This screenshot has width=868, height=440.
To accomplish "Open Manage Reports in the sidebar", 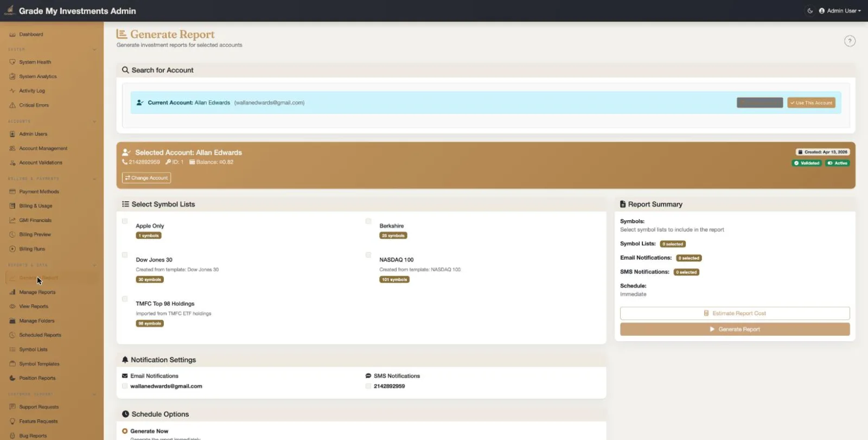I will [52, 292].
